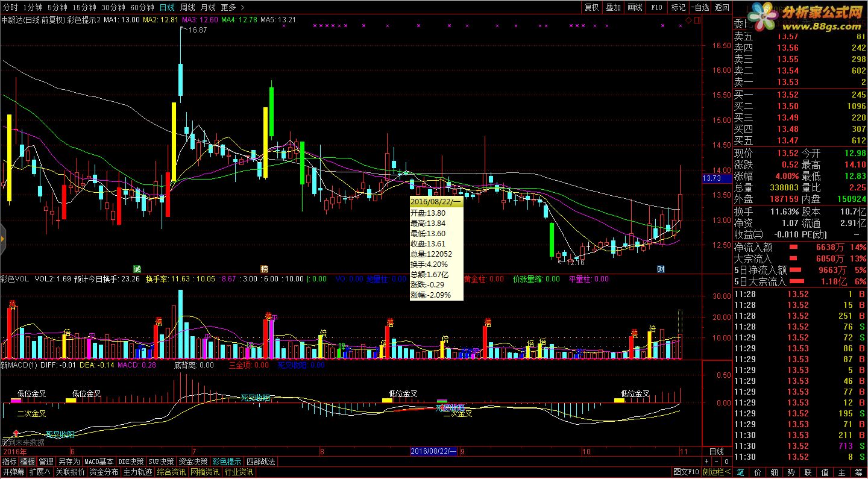868x479 pixels.
Task: Switch to the 月线 monthly chart
Action: tap(207, 8)
